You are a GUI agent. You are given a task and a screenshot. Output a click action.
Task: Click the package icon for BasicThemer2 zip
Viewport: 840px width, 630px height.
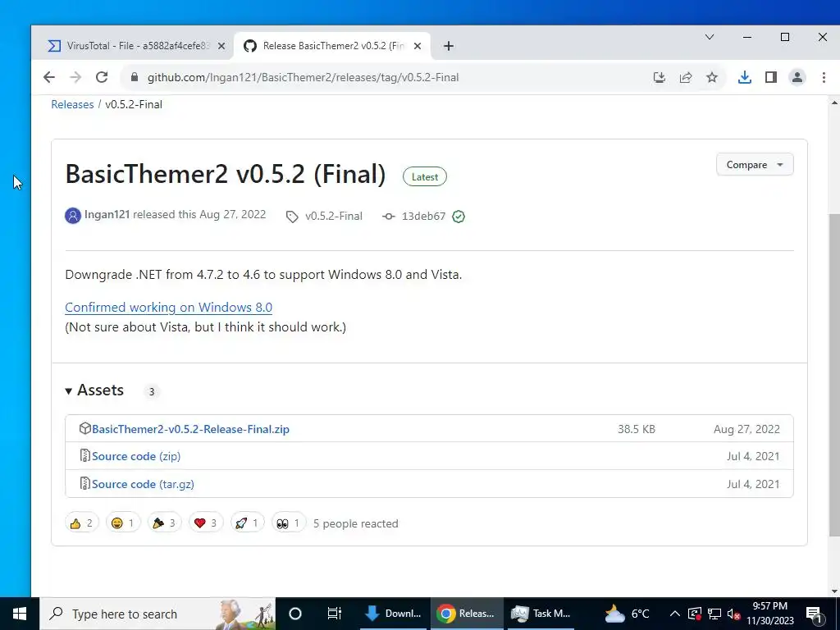point(84,428)
